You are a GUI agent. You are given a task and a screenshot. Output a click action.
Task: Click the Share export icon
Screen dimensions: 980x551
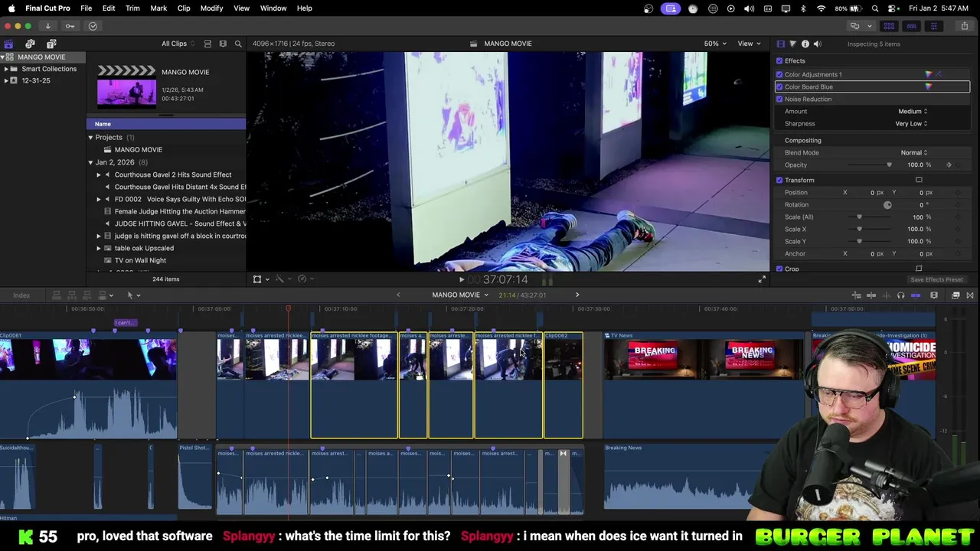click(x=964, y=26)
